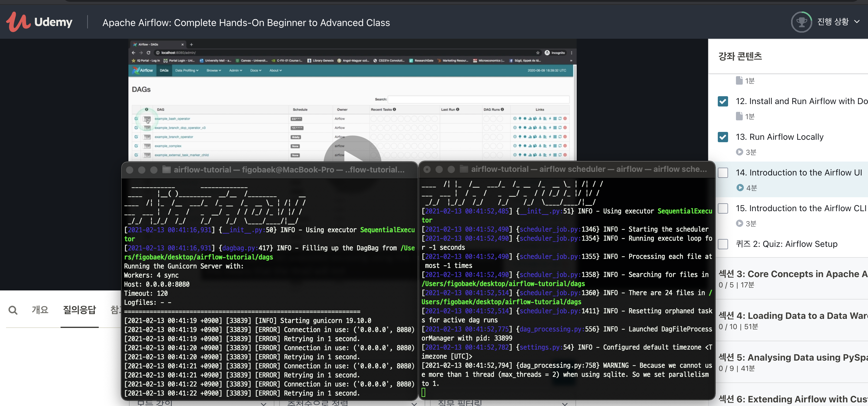Click 'Starting gunicorn 19.10.0' log line
The image size is (868, 406).
326,320
